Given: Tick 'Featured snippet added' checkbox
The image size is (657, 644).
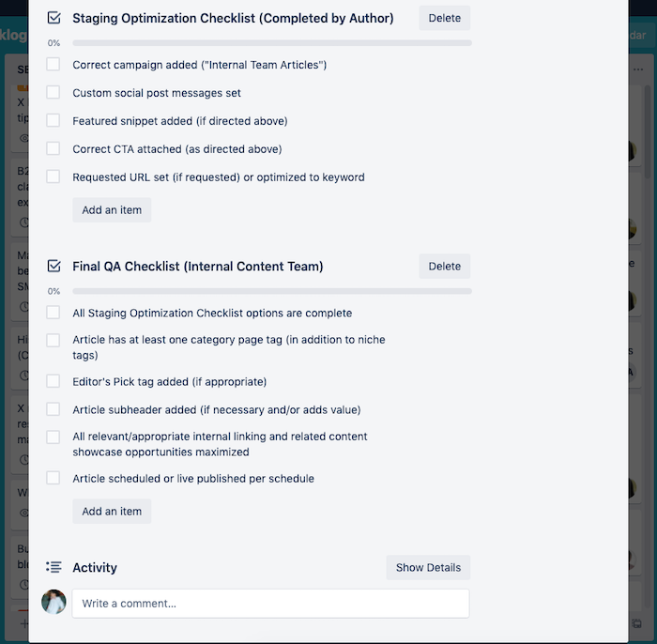Looking at the screenshot, I should [x=53, y=120].
